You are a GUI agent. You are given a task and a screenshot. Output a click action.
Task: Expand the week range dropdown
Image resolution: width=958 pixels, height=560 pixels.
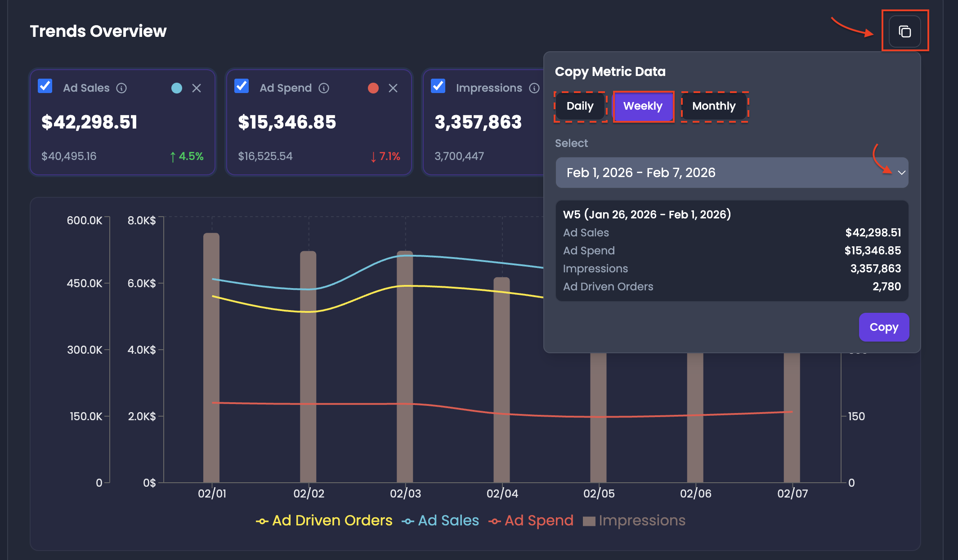732,173
